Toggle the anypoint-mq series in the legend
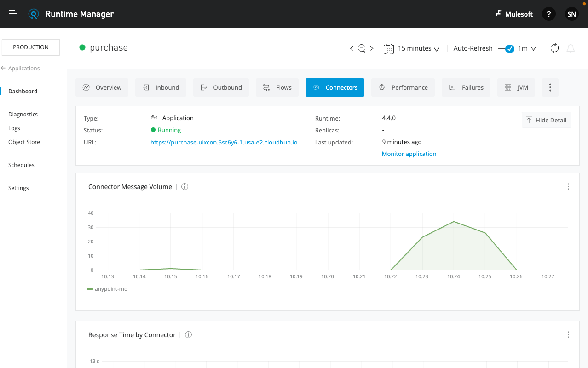Screen dimensions: 588x368 [107, 289]
